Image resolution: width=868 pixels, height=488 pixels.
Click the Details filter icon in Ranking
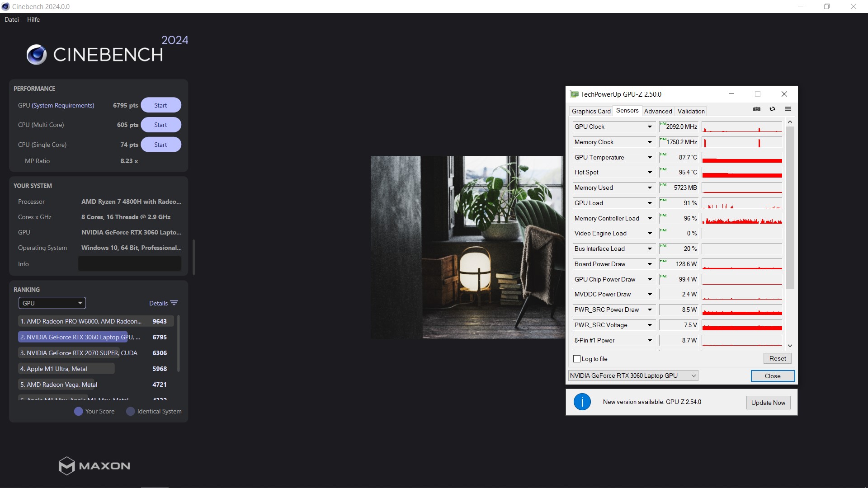(x=174, y=303)
